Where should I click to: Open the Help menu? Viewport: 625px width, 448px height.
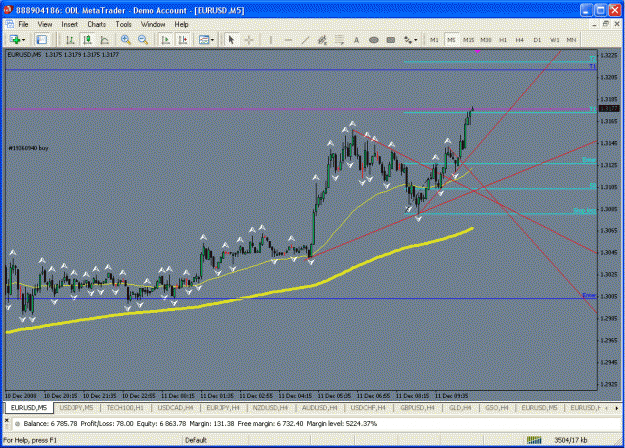(x=181, y=24)
